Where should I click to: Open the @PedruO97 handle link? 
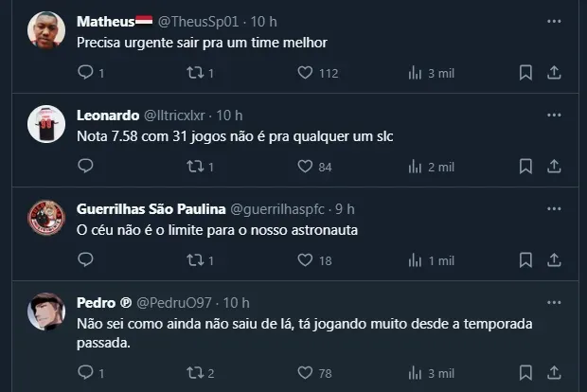coord(176,303)
